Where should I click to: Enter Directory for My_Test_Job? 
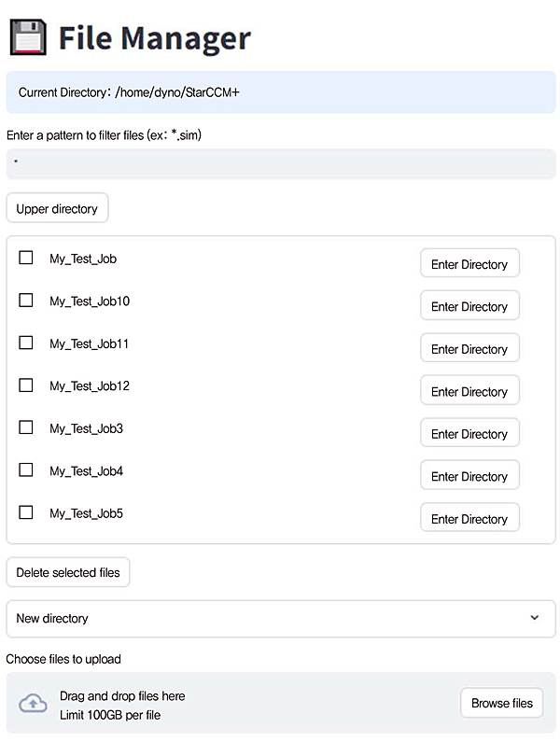tap(469, 264)
